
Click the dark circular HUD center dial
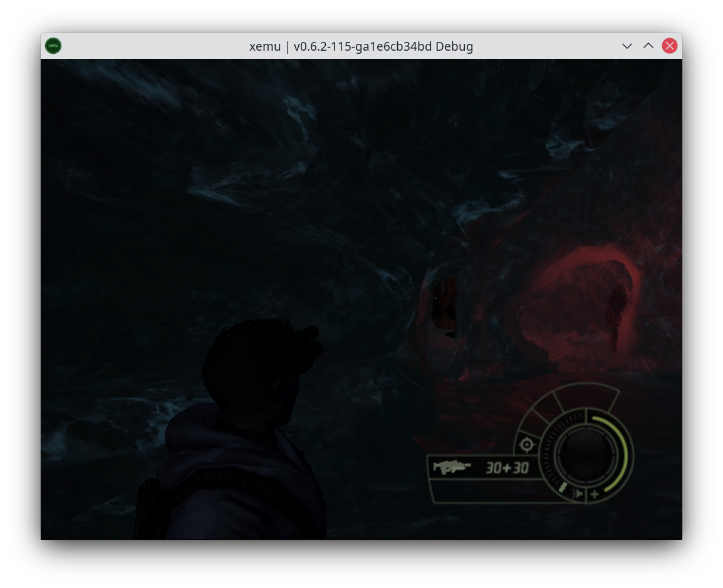click(586, 455)
